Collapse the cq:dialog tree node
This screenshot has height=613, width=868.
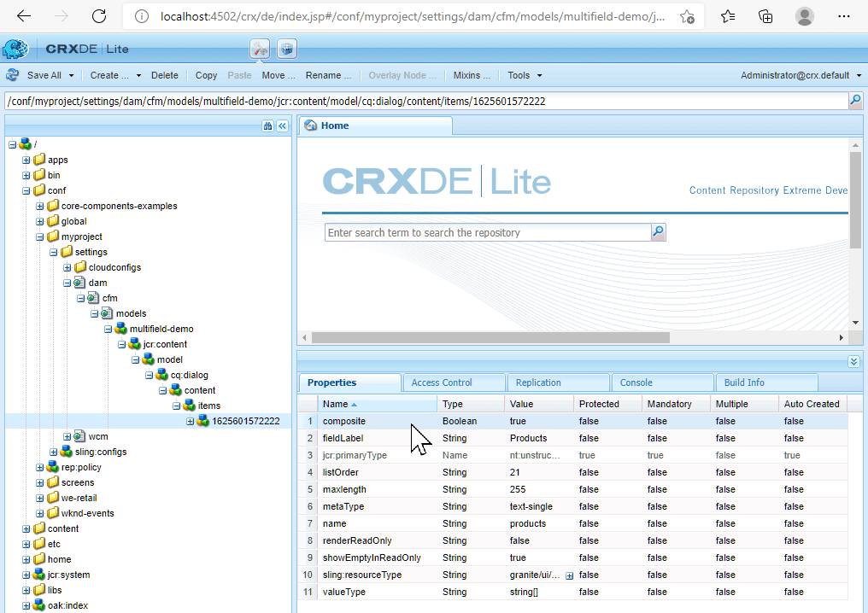pyautogui.click(x=149, y=375)
